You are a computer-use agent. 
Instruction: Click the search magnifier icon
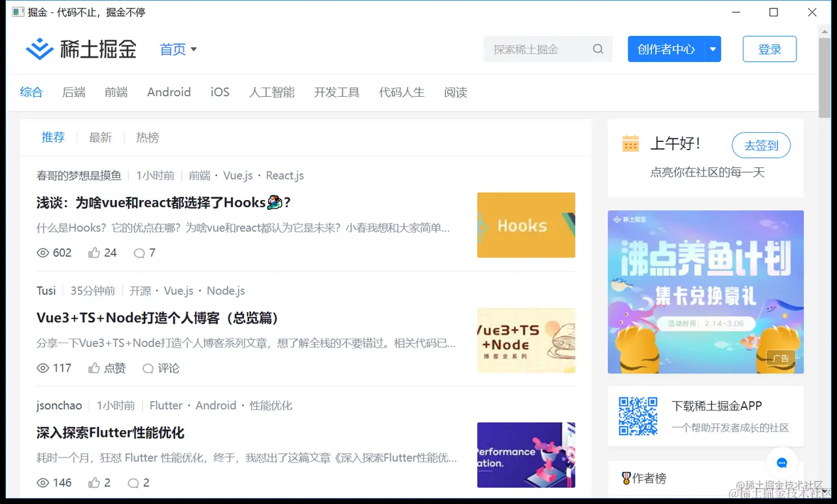click(x=598, y=48)
